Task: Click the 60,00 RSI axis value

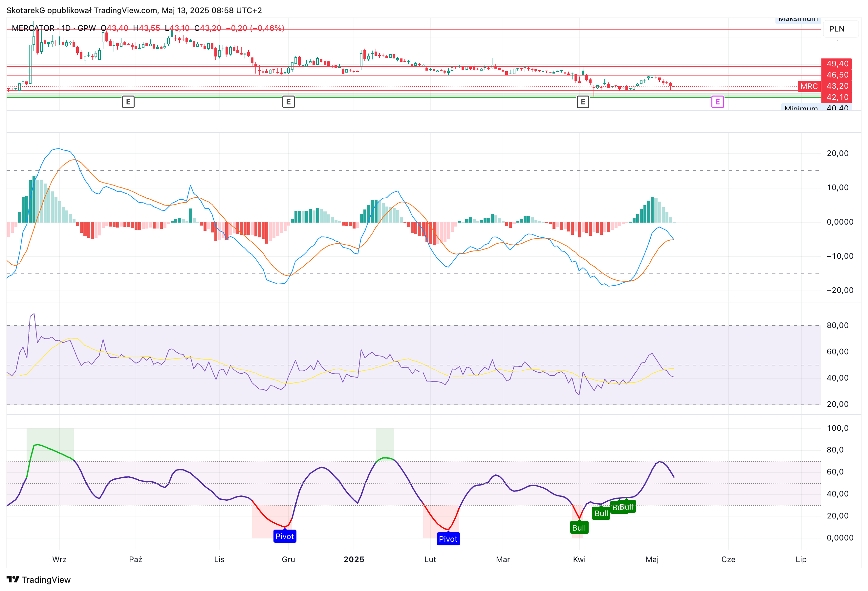Action: click(x=837, y=352)
